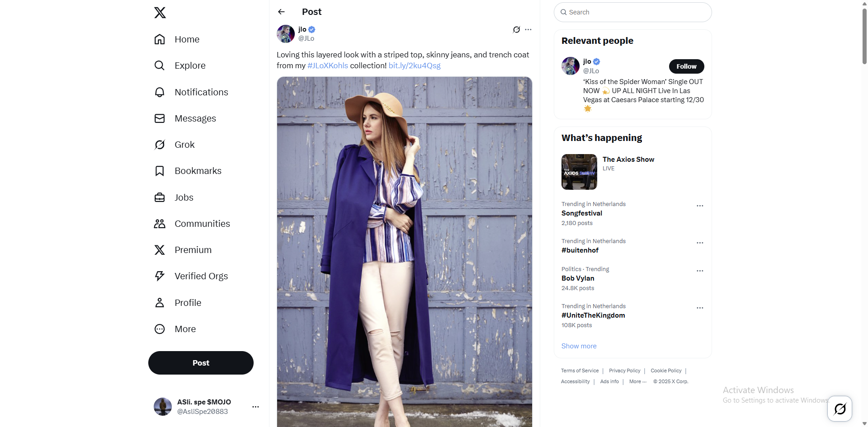
Task: Click the black Post button
Action: 201,363
